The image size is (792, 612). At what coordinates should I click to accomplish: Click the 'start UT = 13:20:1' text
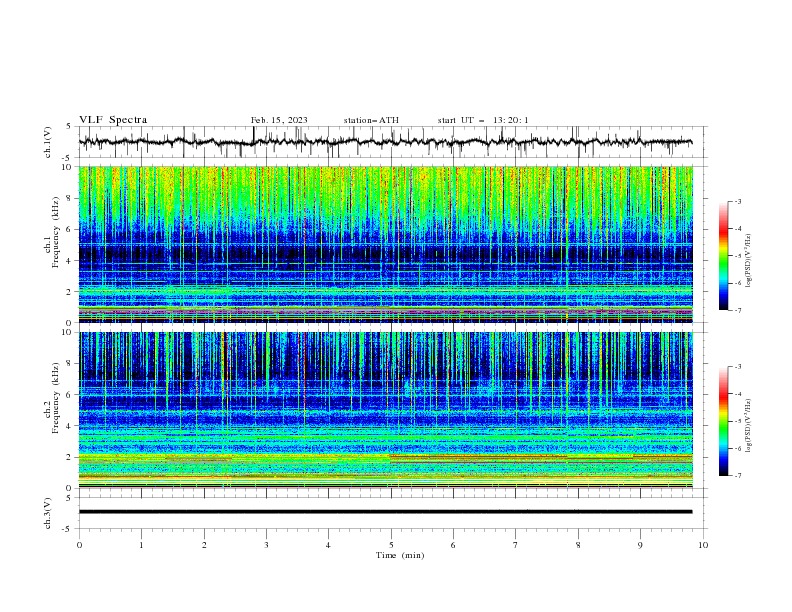point(483,120)
